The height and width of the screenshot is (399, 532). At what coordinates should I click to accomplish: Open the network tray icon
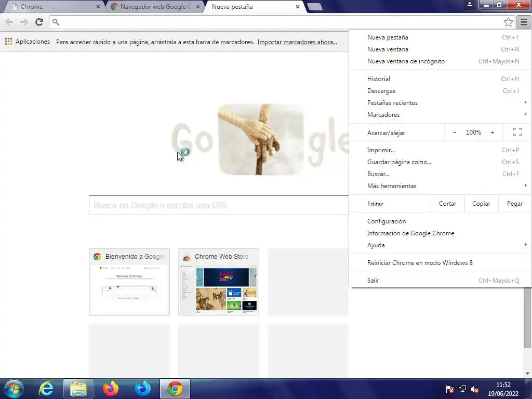coord(462,389)
